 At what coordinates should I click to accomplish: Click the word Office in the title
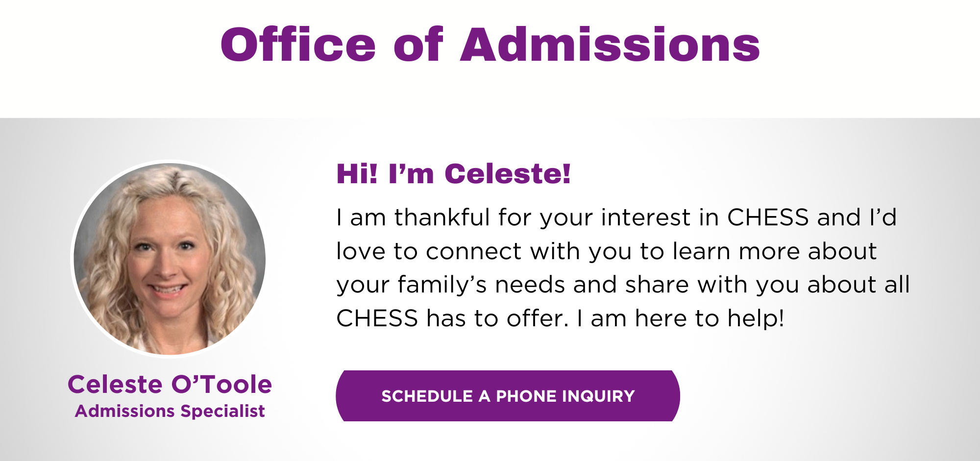[x=298, y=45]
